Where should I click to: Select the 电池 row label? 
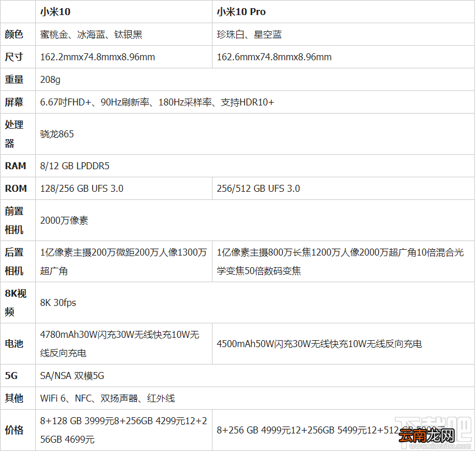[14, 344]
